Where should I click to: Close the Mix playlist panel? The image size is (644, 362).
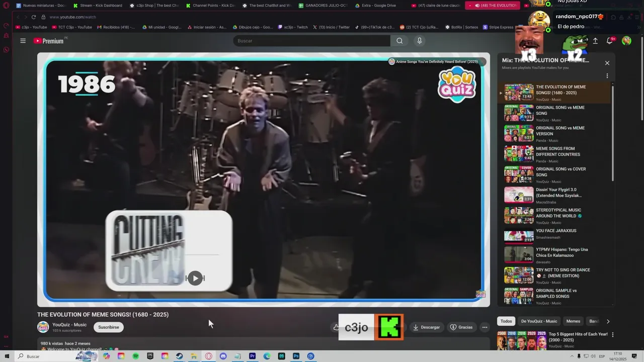pos(607,63)
